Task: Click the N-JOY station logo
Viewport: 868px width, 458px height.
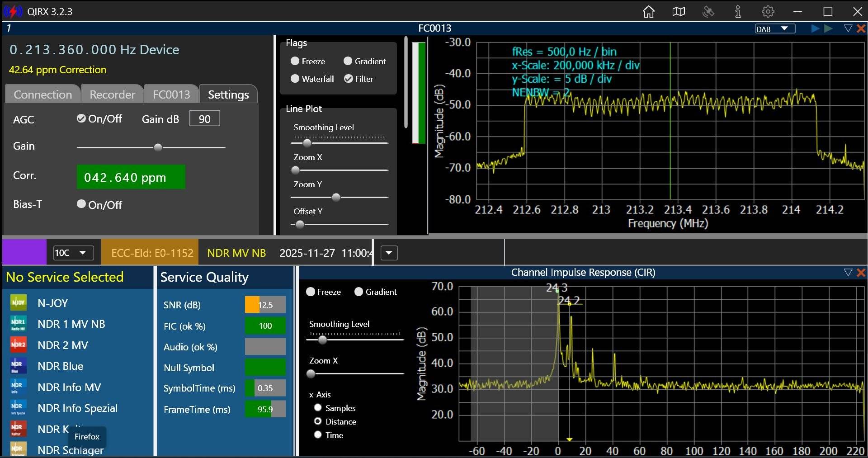Action: [19, 303]
